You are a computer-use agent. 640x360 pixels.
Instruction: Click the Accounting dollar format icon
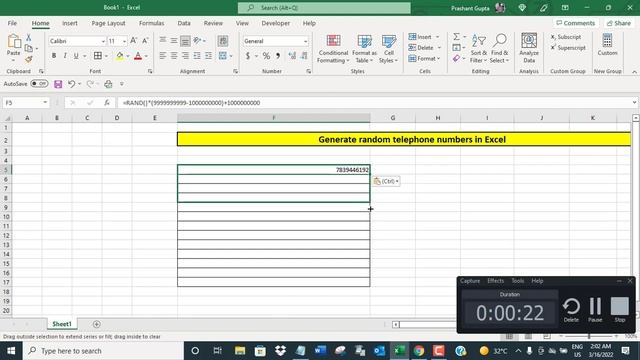248,56
